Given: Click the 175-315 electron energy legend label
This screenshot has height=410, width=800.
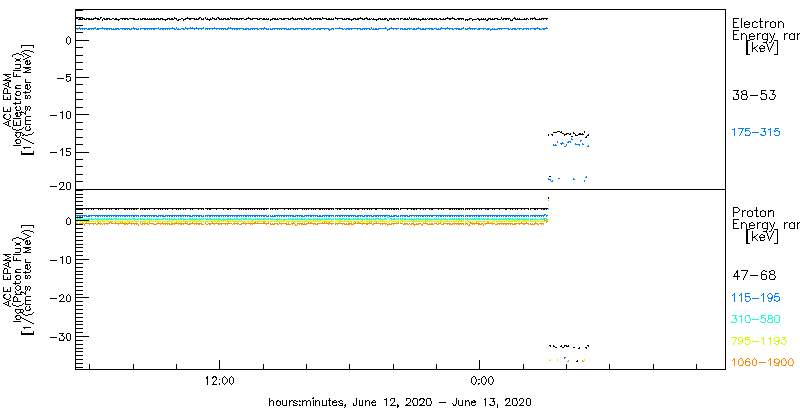Looking at the screenshot, I should (x=756, y=133).
